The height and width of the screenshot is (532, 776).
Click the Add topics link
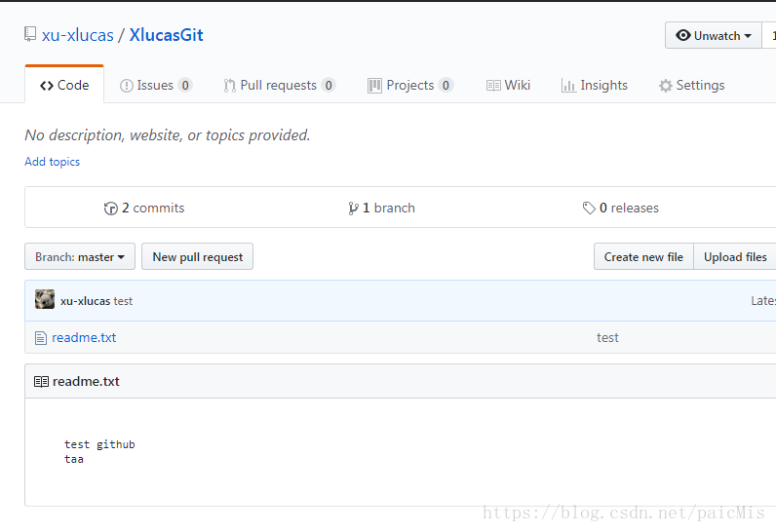[52, 162]
